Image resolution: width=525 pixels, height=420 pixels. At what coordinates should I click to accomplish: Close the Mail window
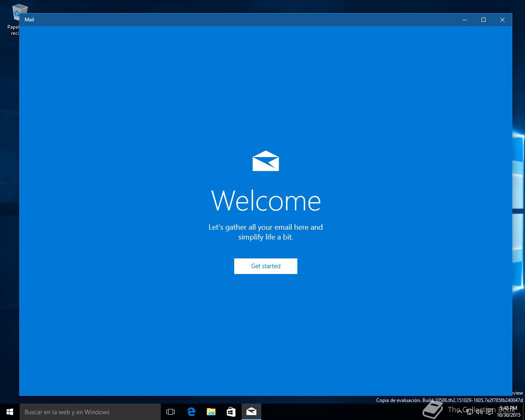click(502, 20)
